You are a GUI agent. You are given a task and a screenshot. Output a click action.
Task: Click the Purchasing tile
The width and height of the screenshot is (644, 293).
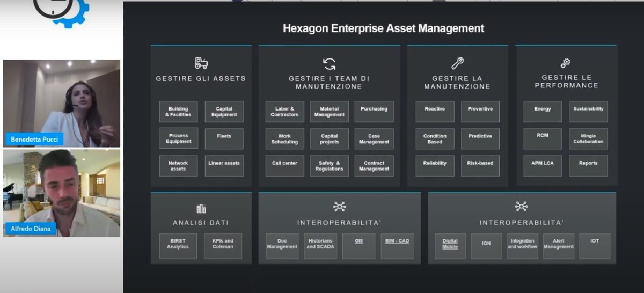coord(374,112)
